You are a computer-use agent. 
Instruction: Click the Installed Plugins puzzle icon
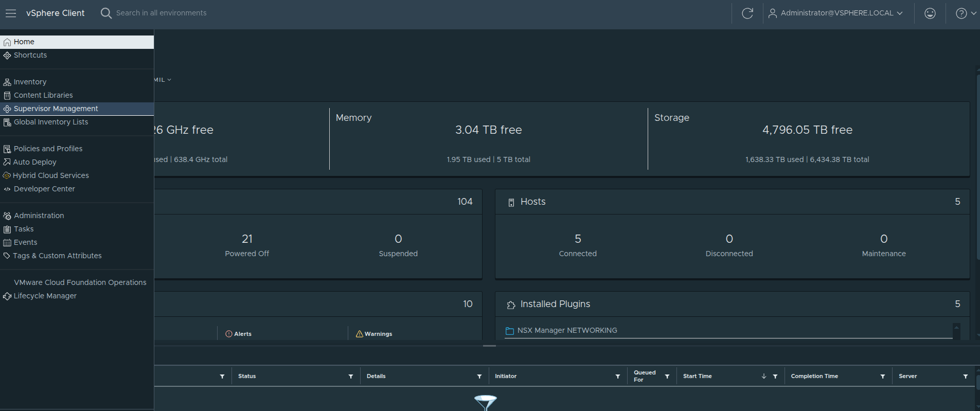(511, 305)
